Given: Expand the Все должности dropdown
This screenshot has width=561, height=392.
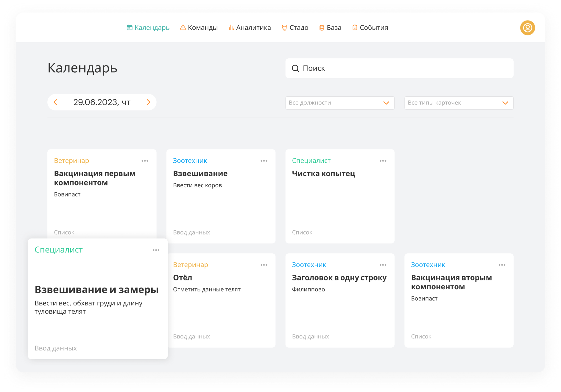Looking at the screenshot, I should tap(340, 103).
